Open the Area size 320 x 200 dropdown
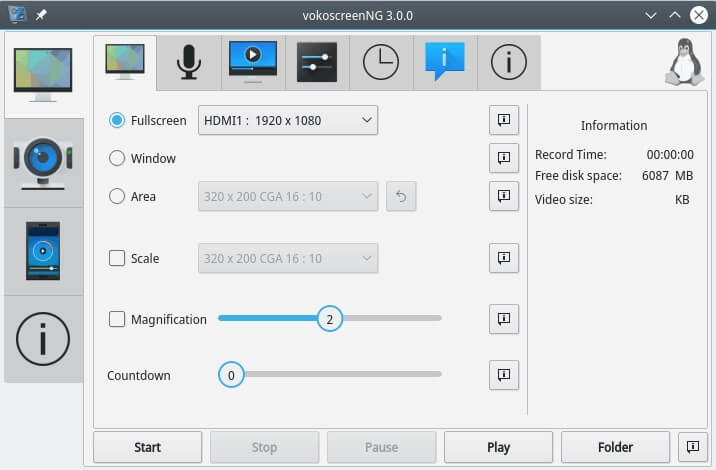This screenshot has width=716, height=470. click(x=288, y=196)
